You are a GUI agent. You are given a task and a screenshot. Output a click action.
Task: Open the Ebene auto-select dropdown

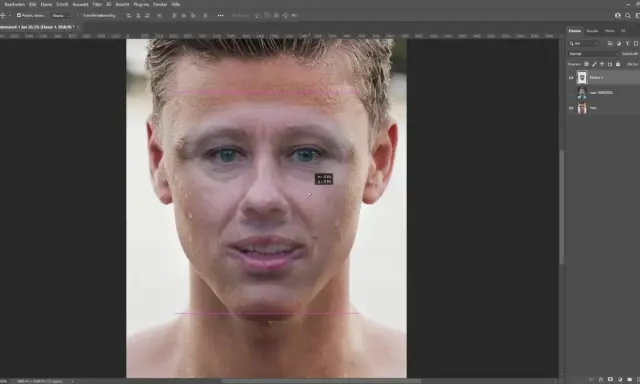coord(61,16)
